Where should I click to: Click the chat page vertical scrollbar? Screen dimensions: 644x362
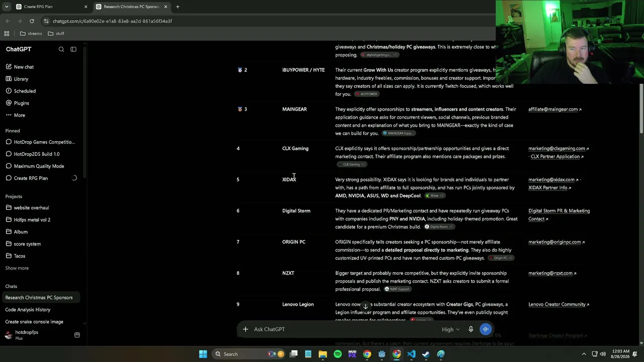click(x=641, y=109)
